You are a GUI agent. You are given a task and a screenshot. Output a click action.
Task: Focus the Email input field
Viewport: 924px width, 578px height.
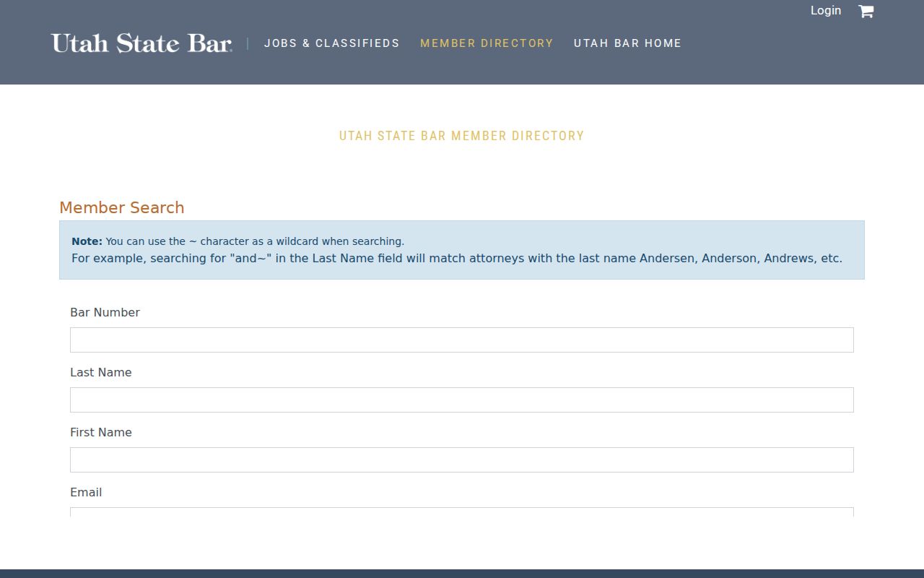coord(462,512)
